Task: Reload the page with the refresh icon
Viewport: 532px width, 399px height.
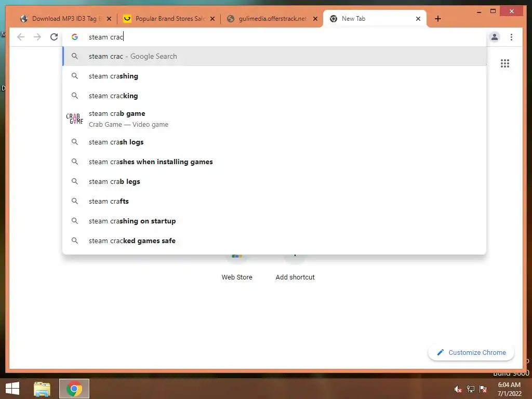Action: (x=54, y=37)
